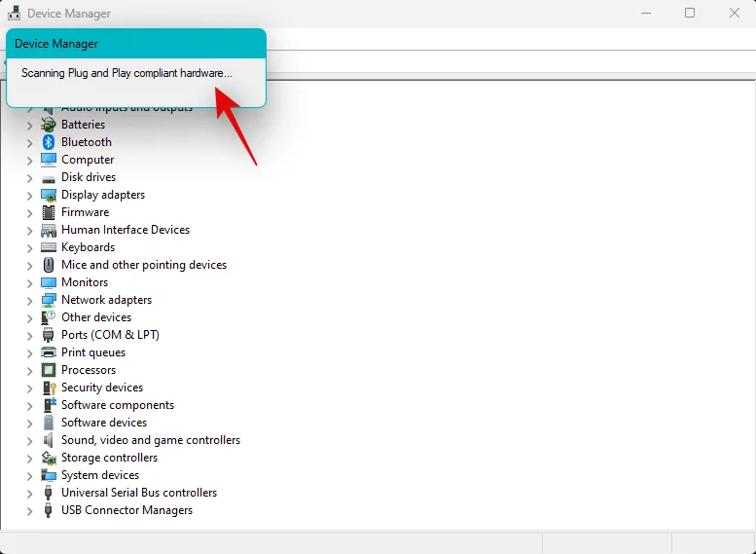This screenshot has width=756, height=554.
Task: Click the Device Manager title bar app icon
Action: [x=15, y=14]
